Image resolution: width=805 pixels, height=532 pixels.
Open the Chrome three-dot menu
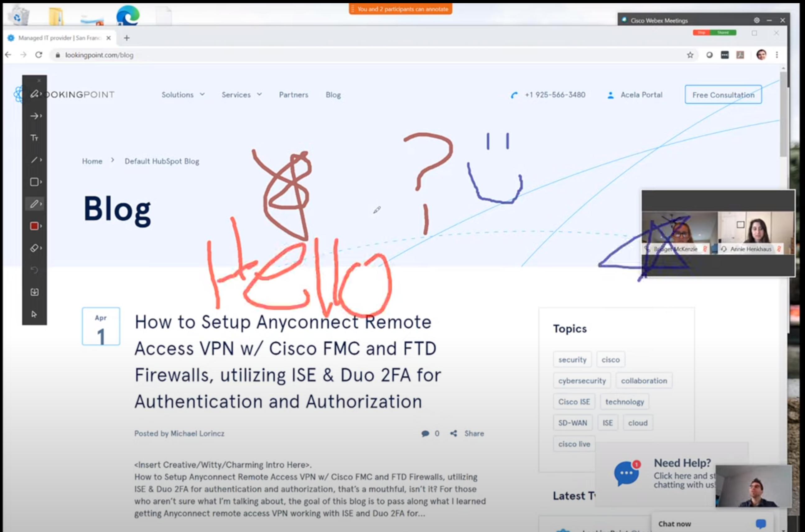(x=777, y=55)
